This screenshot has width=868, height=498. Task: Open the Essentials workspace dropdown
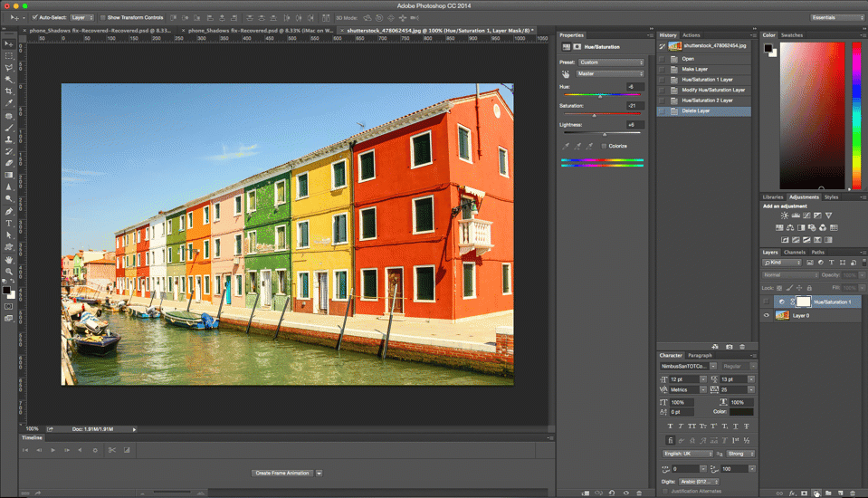pos(837,17)
